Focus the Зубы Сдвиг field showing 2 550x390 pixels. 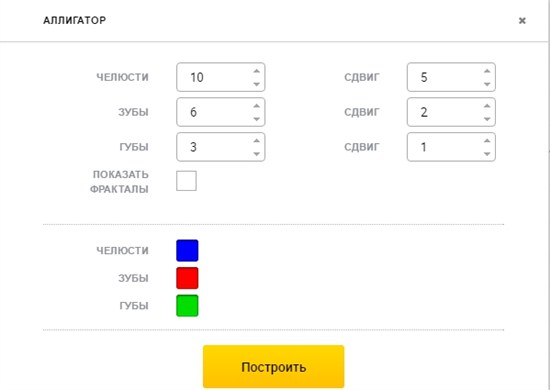(x=451, y=112)
